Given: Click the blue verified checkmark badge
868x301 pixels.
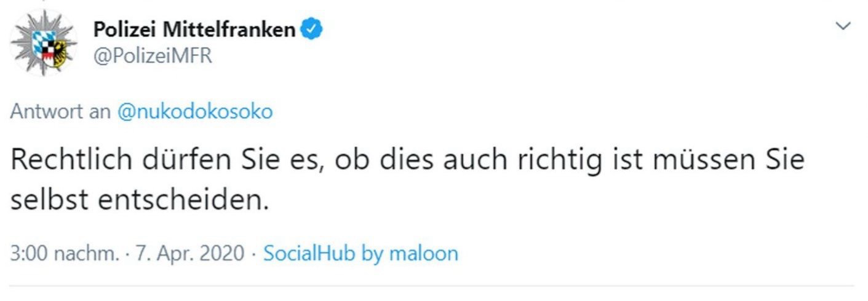Looking at the screenshot, I should click(312, 28).
